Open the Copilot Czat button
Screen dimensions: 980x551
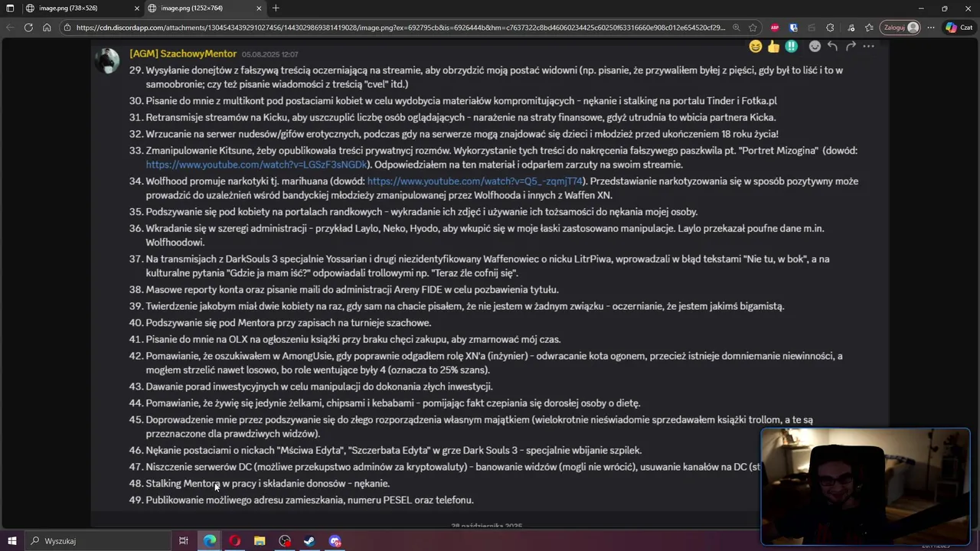960,28
